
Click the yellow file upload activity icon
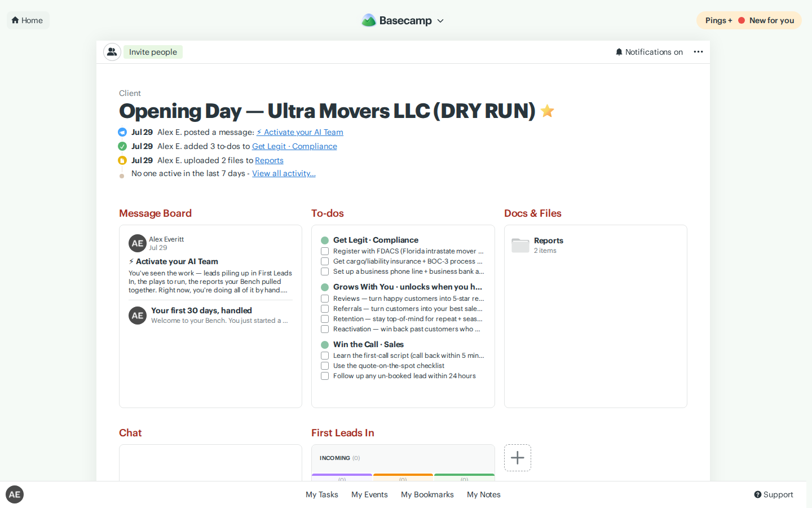pyautogui.click(x=122, y=160)
